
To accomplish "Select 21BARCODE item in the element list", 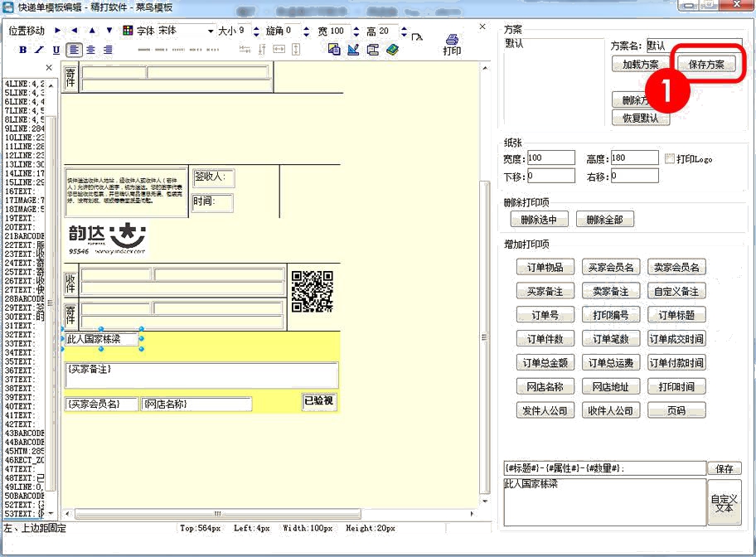I will tap(23, 236).
